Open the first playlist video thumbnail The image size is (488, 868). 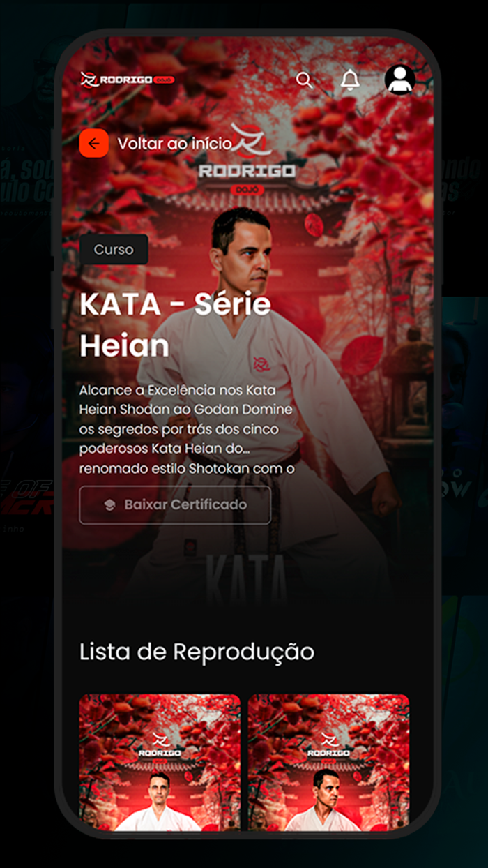[160, 762]
